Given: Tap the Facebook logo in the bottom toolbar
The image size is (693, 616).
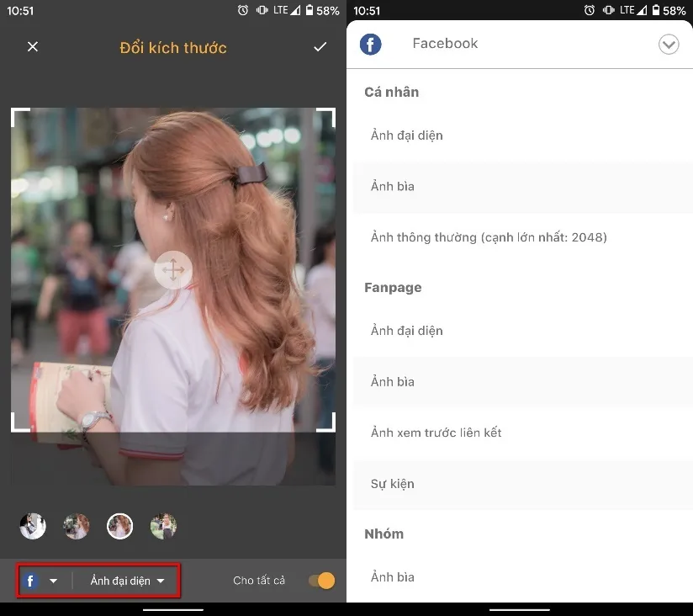Looking at the screenshot, I should pos(30,581).
